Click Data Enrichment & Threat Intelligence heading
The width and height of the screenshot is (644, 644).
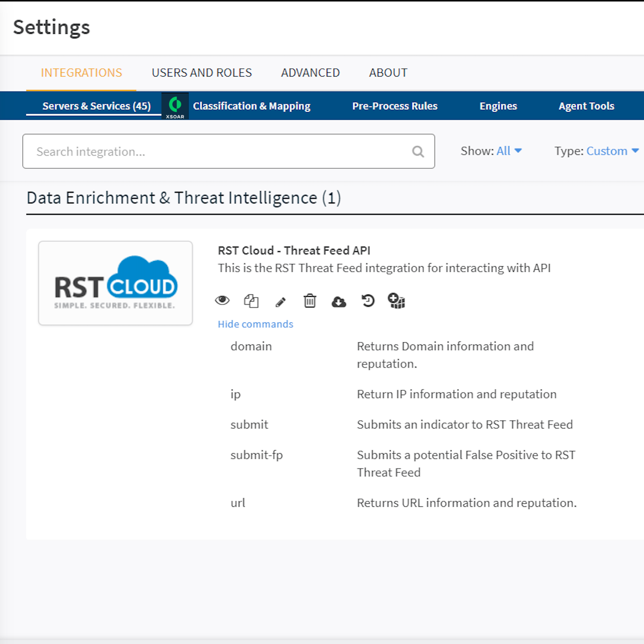[x=184, y=198]
